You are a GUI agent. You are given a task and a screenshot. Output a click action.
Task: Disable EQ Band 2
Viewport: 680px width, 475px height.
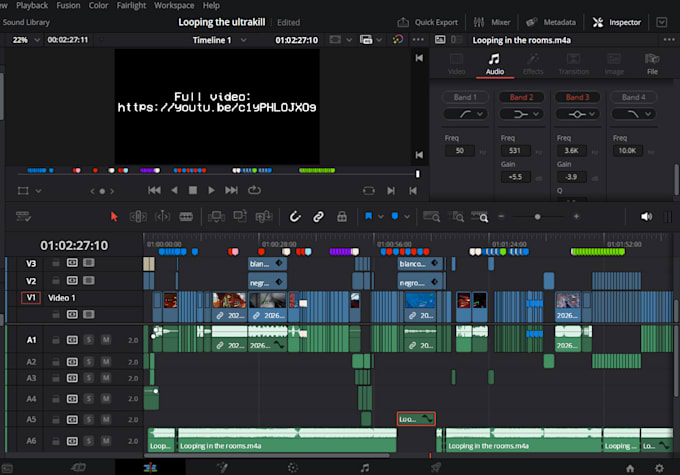click(x=521, y=97)
